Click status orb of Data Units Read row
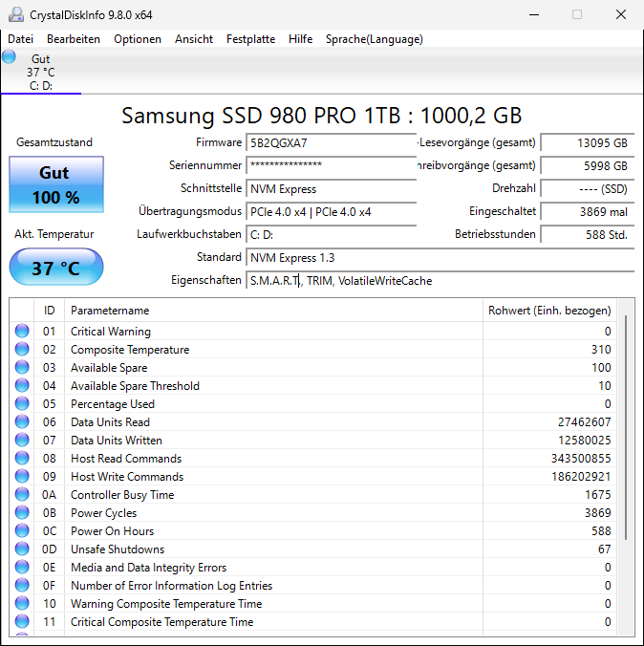The width and height of the screenshot is (644, 646). [x=22, y=421]
